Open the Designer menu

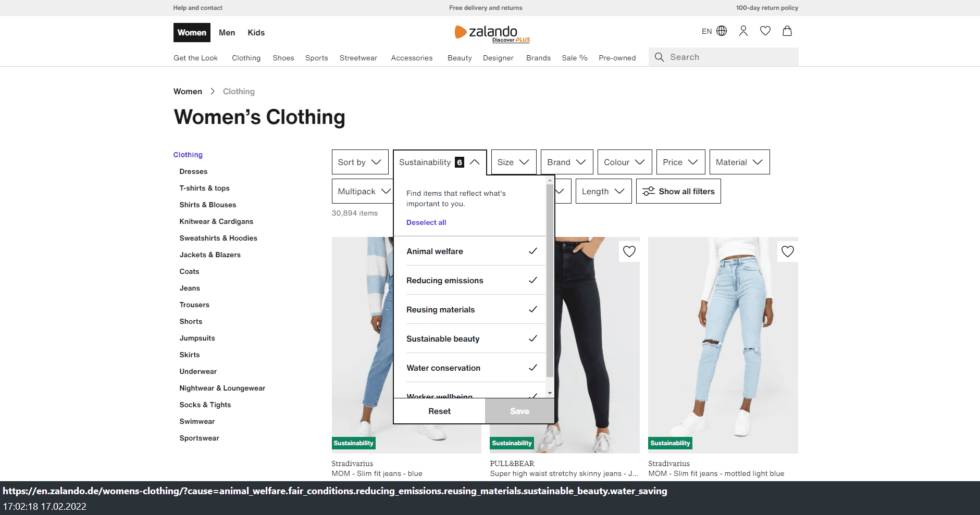[x=498, y=58]
